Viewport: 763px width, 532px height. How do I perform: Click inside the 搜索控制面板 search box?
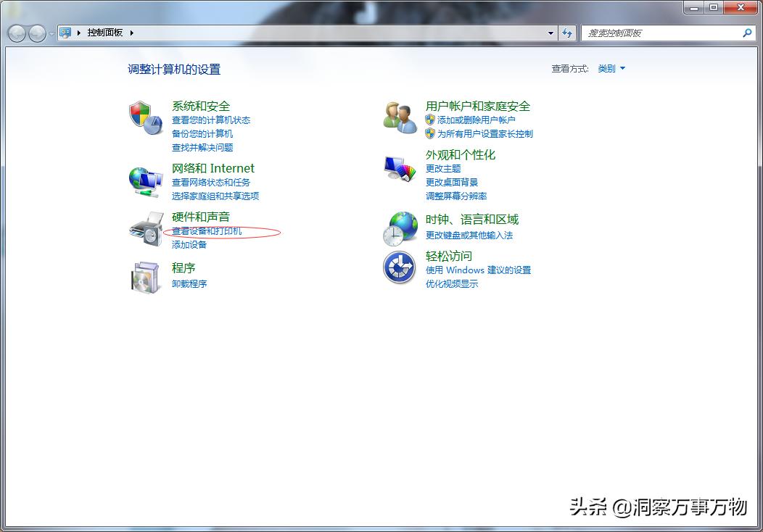click(660, 33)
